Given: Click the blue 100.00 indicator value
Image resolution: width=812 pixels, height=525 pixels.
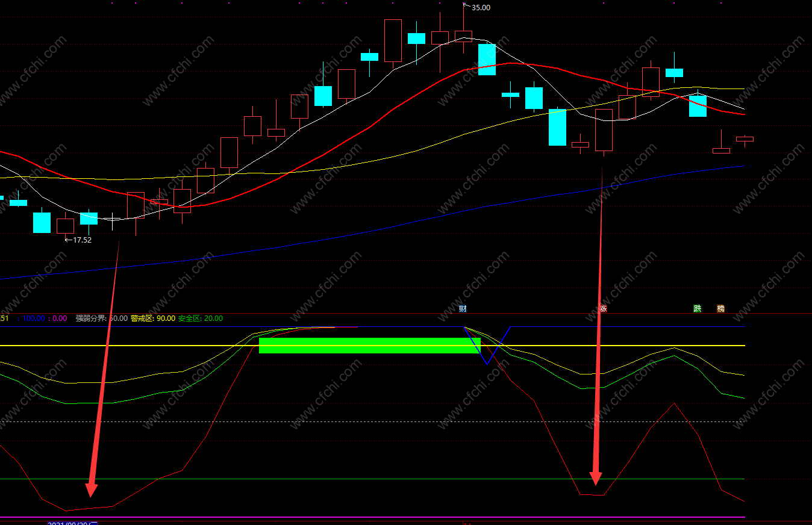Looking at the screenshot, I should [33, 318].
